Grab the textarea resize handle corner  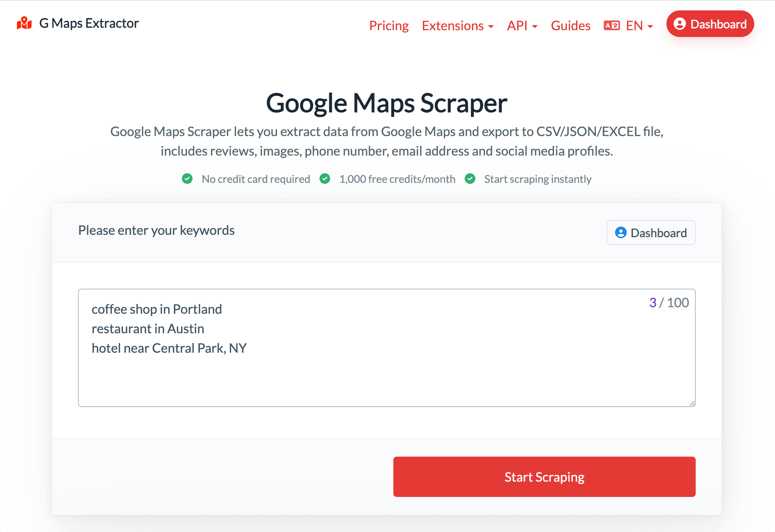[692, 403]
